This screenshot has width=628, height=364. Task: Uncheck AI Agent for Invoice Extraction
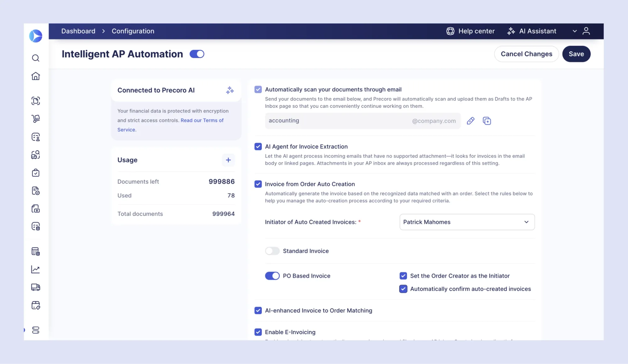coord(258,147)
